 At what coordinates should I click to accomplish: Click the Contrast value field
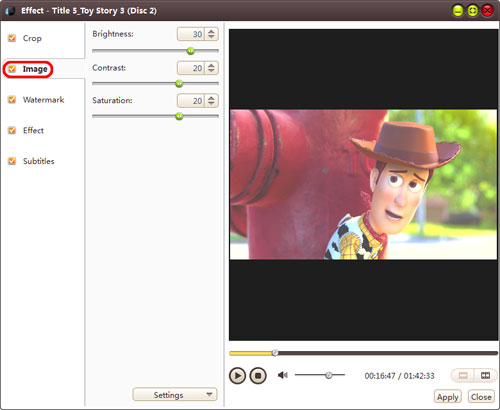coord(191,68)
